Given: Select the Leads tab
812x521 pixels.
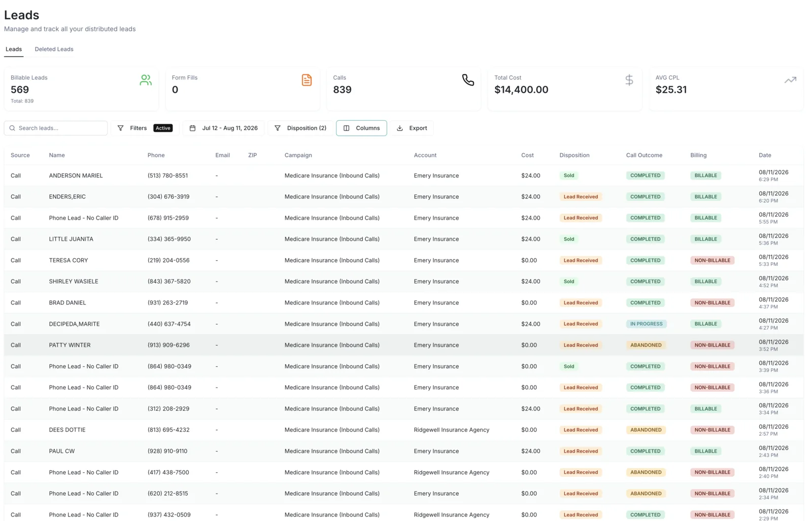Looking at the screenshot, I should tap(14, 49).
